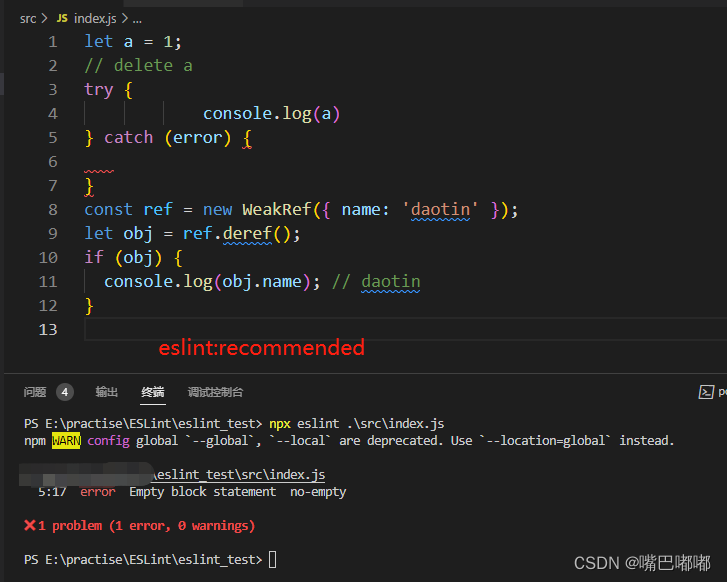Click the yellow WARN label in terminal
Viewport: 727px width, 582px height.
click(x=66, y=441)
